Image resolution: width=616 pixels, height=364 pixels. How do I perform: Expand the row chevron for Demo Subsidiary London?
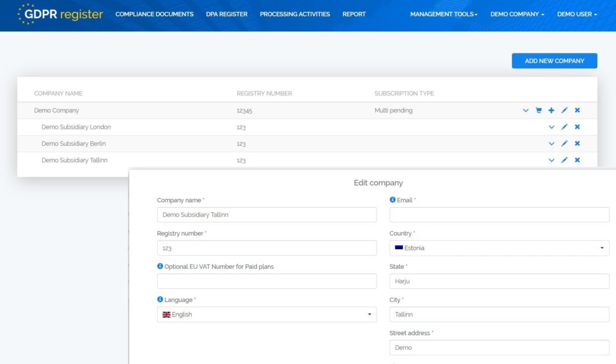coord(552,127)
